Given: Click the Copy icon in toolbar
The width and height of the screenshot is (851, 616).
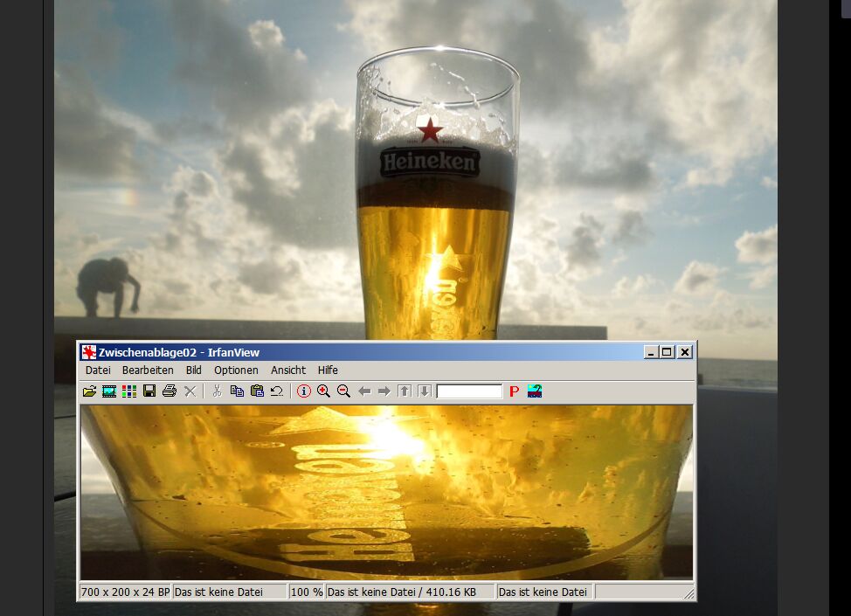Looking at the screenshot, I should click(237, 391).
